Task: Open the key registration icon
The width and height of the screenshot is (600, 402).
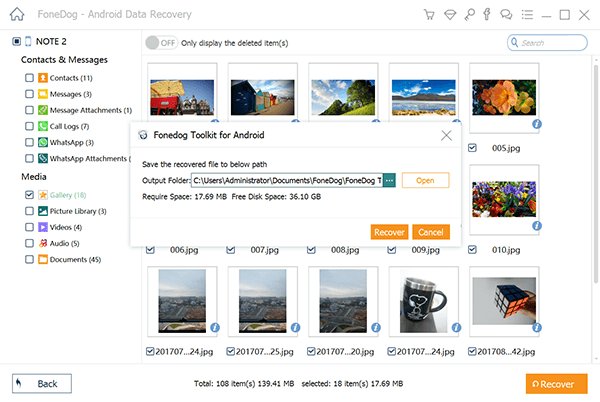Action: pyautogui.click(x=469, y=15)
